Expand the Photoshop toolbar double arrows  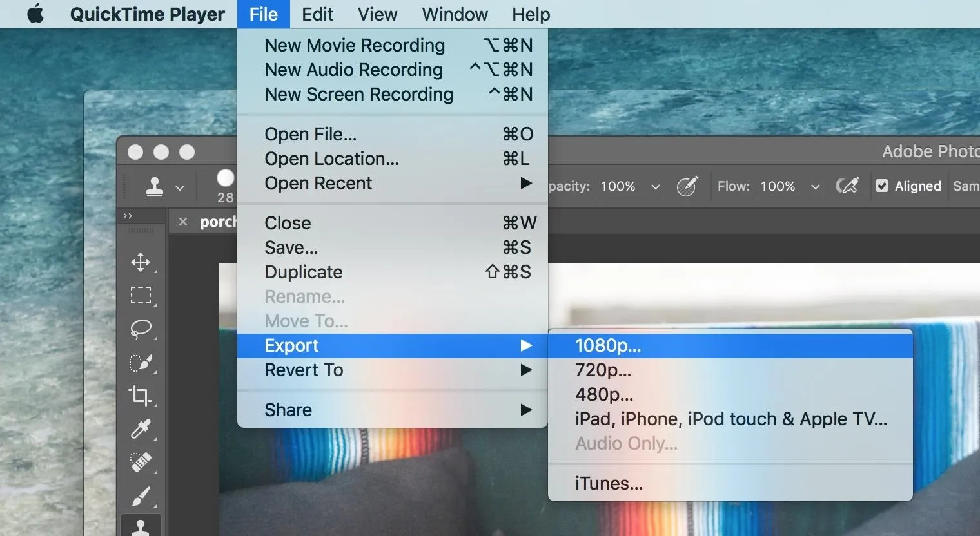point(128,216)
